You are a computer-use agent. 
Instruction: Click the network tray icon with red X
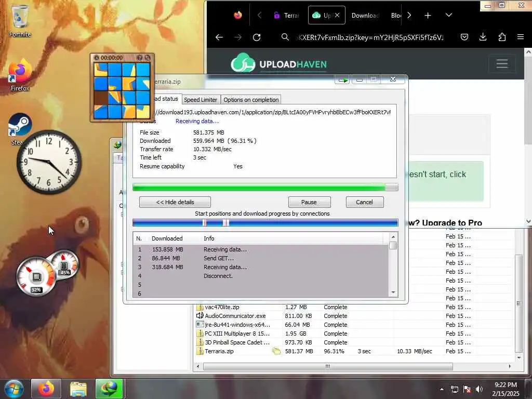point(467,389)
